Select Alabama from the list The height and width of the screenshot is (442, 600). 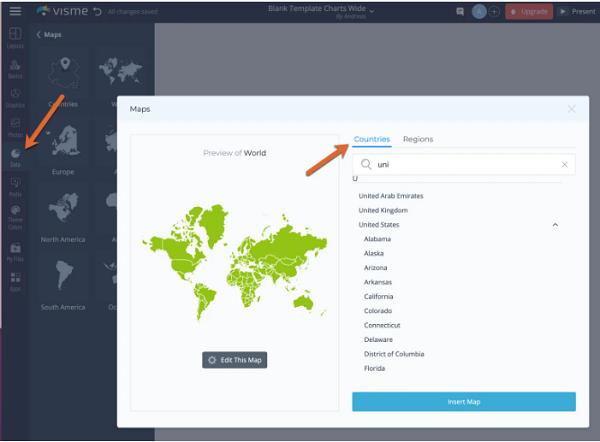(377, 239)
